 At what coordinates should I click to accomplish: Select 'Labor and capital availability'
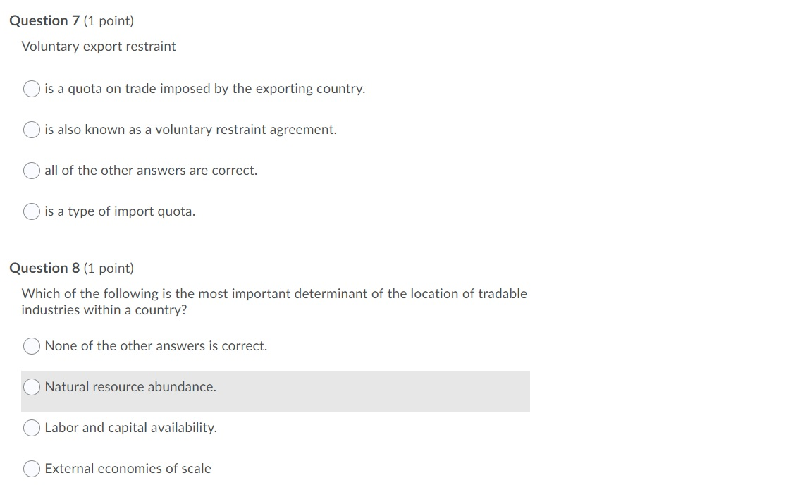coord(31,428)
